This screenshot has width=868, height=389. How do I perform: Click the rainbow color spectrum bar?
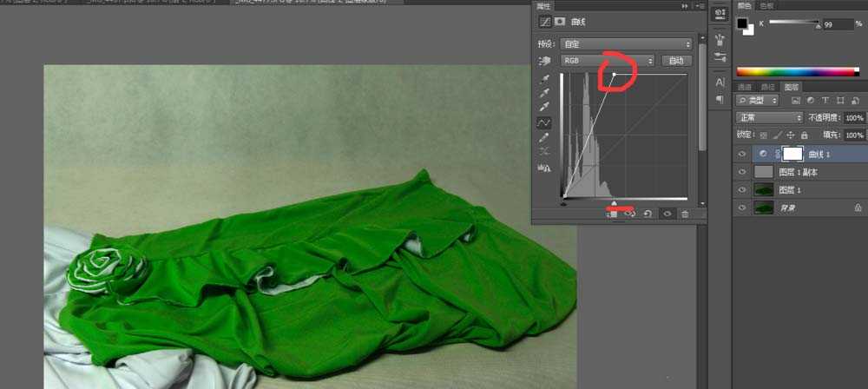[799, 71]
